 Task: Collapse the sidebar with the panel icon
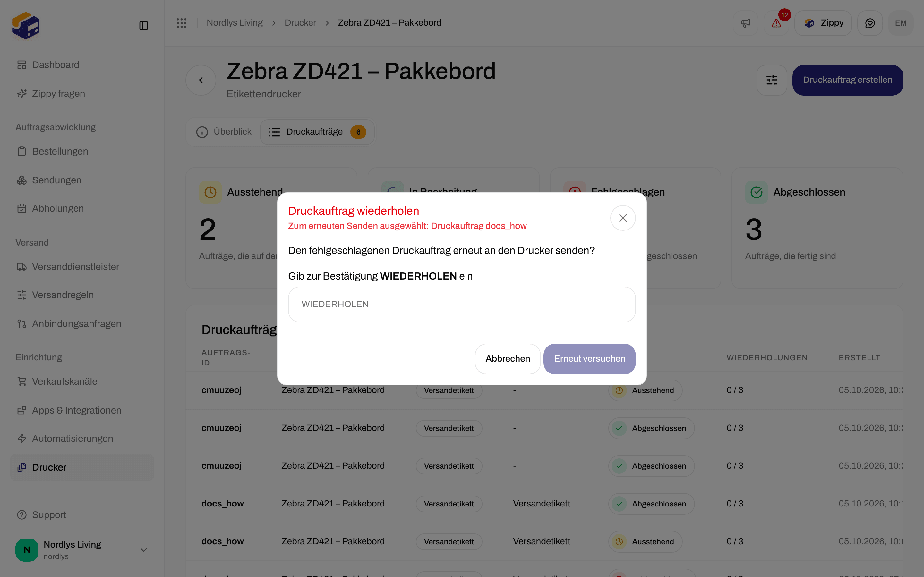pyautogui.click(x=143, y=26)
